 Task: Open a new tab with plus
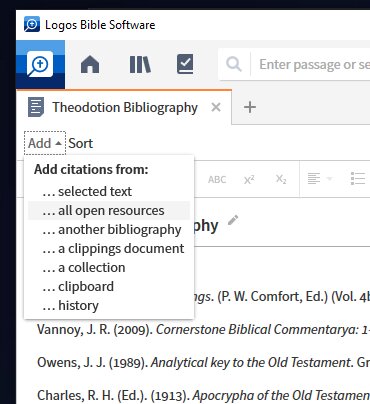(250, 107)
